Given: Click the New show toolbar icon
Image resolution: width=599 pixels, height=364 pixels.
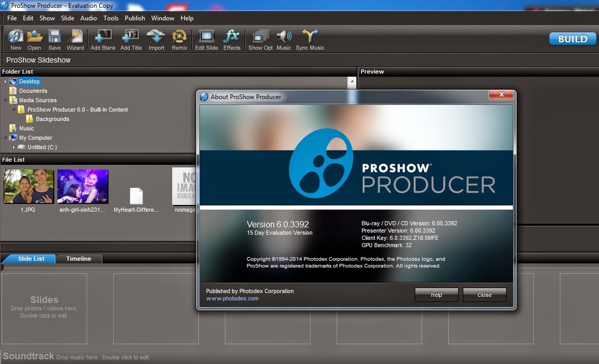Looking at the screenshot, I should (16, 40).
